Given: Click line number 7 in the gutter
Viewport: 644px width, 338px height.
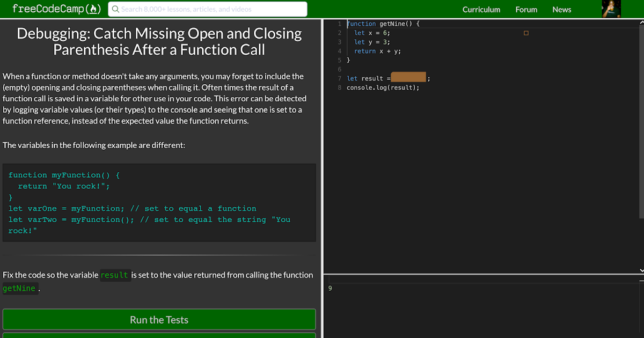Looking at the screenshot, I should 340,78.
